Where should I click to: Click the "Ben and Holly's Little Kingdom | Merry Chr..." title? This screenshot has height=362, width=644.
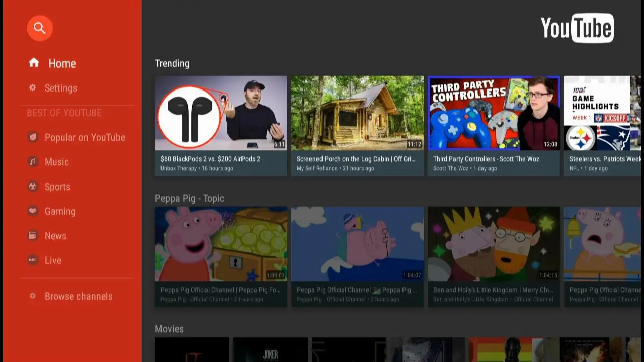[x=493, y=290]
